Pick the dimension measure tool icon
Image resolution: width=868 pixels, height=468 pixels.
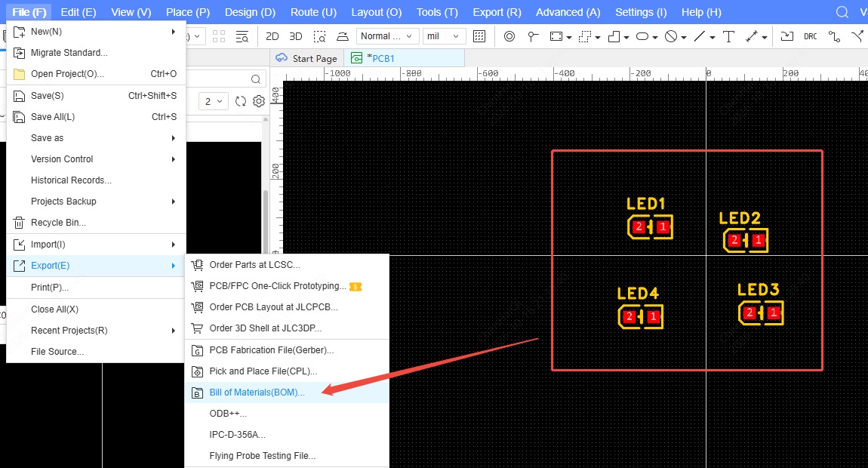[x=751, y=36]
